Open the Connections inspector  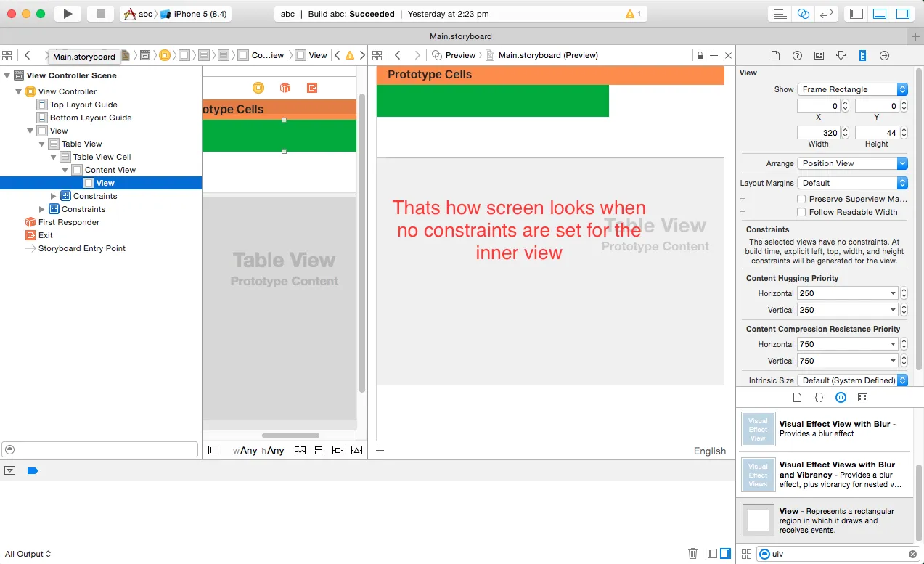click(884, 56)
